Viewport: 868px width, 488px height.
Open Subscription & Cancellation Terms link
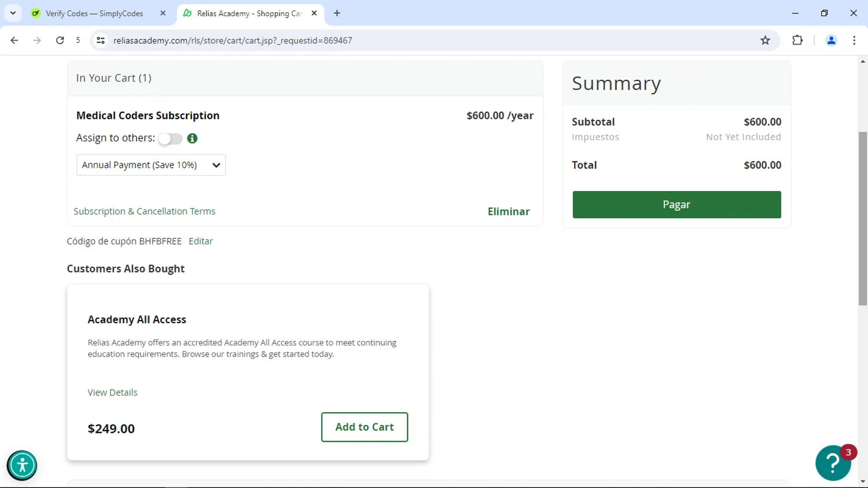click(145, 211)
